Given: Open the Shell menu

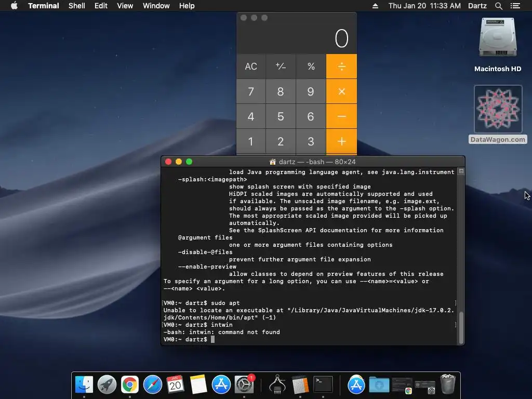Looking at the screenshot, I should click(x=77, y=6).
